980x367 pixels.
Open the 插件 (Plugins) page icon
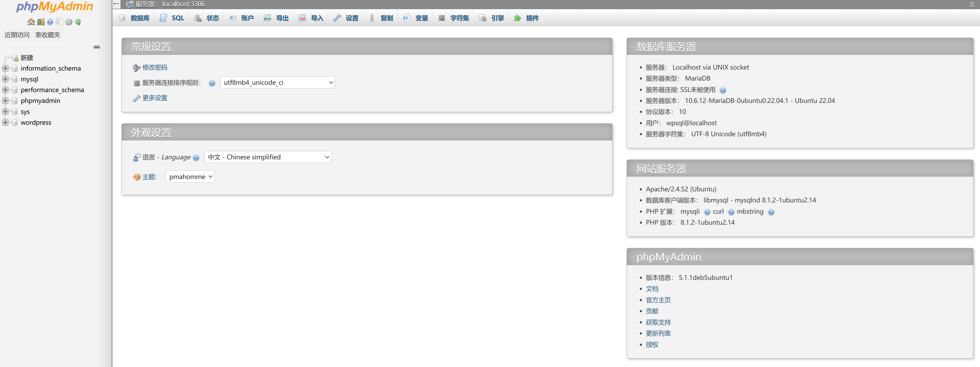pyautogui.click(x=517, y=18)
